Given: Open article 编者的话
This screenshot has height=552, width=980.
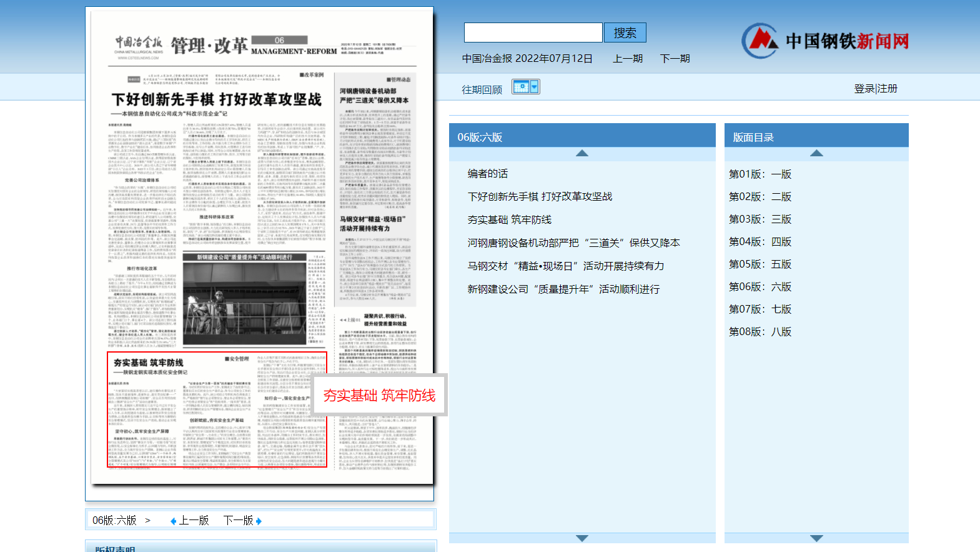Looking at the screenshot, I should (488, 174).
